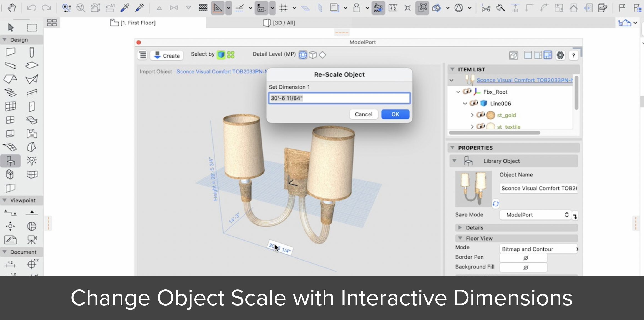
Task: Open the ModelPort settings gear
Action: tap(560, 55)
